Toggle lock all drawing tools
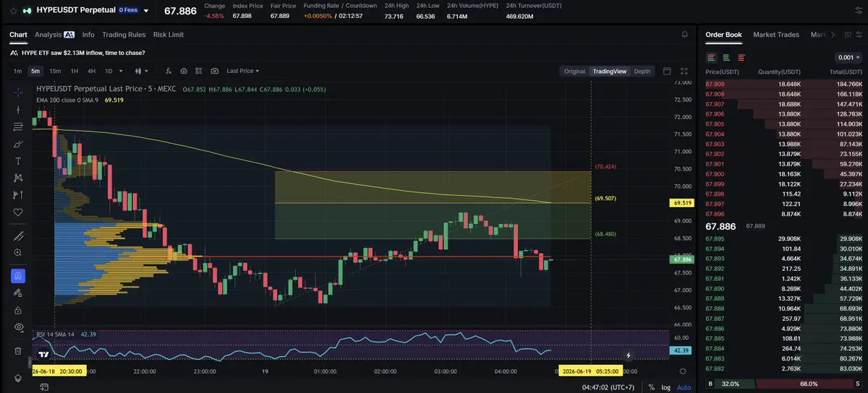868x393 pixels. point(18,310)
